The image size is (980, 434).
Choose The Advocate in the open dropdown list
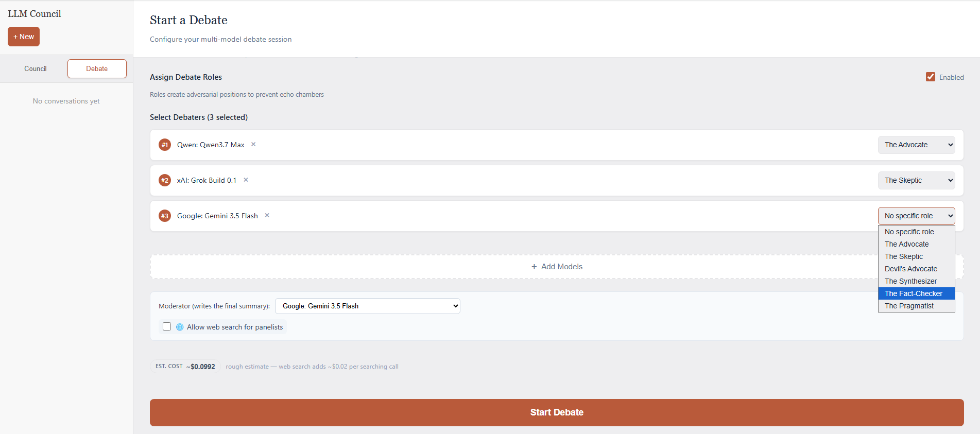[x=917, y=244]
